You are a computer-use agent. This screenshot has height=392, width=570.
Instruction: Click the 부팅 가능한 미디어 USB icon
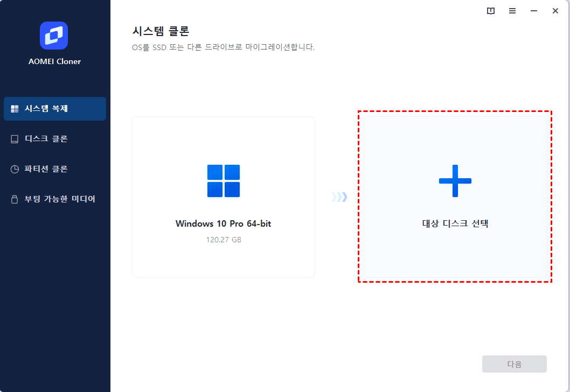pos(15,199)
